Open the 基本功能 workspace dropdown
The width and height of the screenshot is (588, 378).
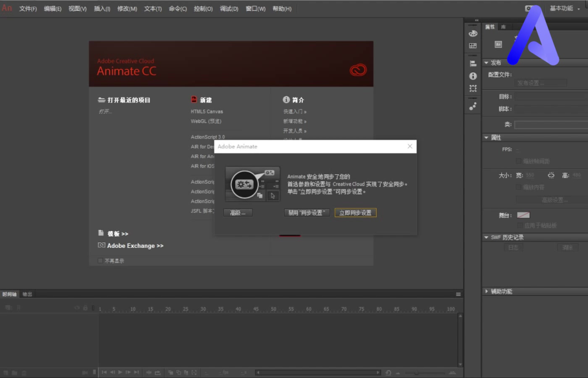tap(565, 8)
